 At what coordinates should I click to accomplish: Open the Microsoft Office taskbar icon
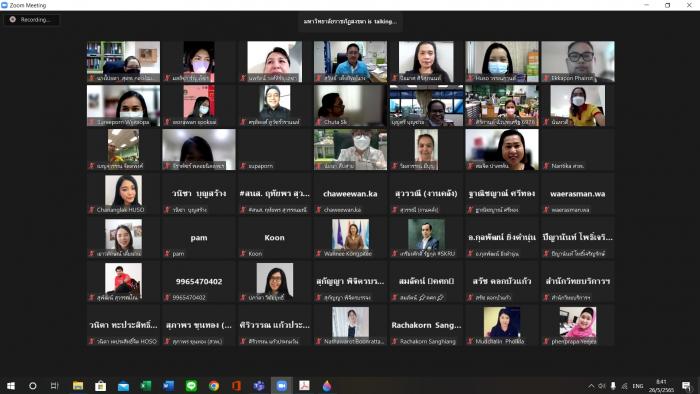pos(236,386)
